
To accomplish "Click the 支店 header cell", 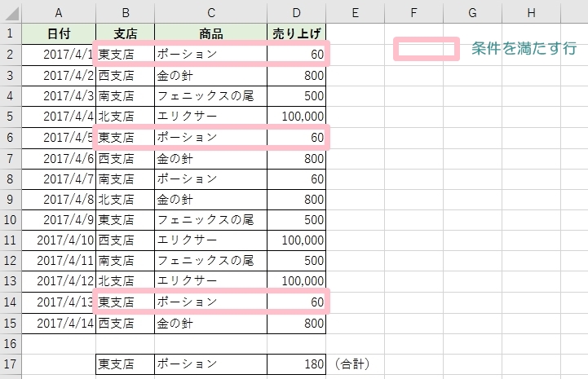I will (x=126, y=33).
